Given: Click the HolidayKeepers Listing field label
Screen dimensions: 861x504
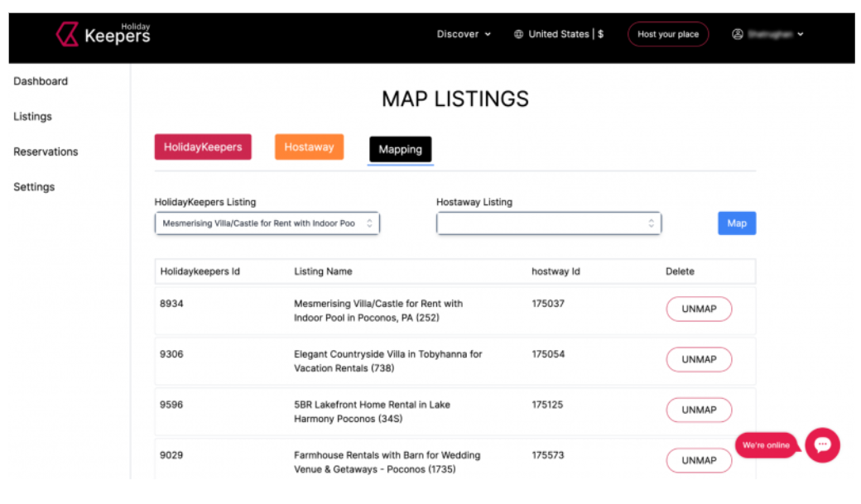Looking at the screenshot, I should click(205, 202).
